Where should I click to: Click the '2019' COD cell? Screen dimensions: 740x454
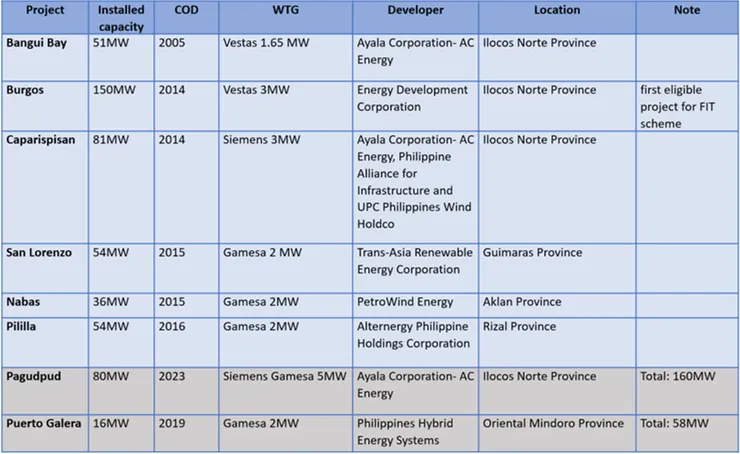tap(186, 433)
